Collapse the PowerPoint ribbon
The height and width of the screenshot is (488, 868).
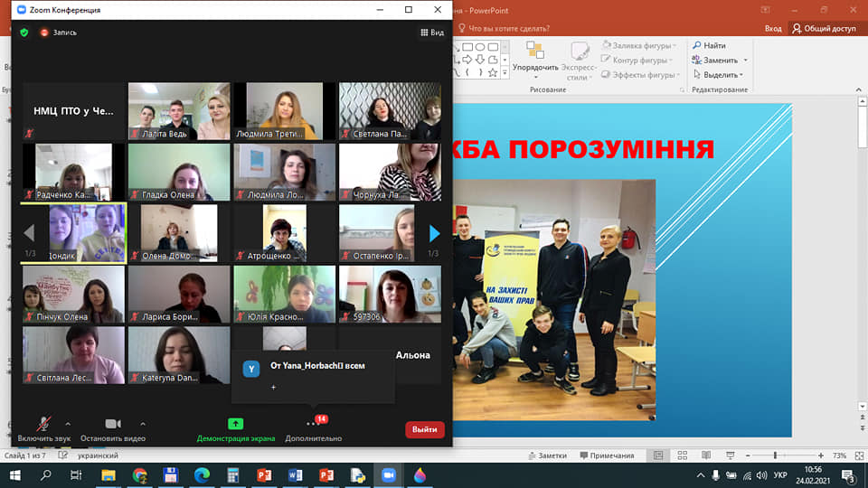click(x=859, y=89)
